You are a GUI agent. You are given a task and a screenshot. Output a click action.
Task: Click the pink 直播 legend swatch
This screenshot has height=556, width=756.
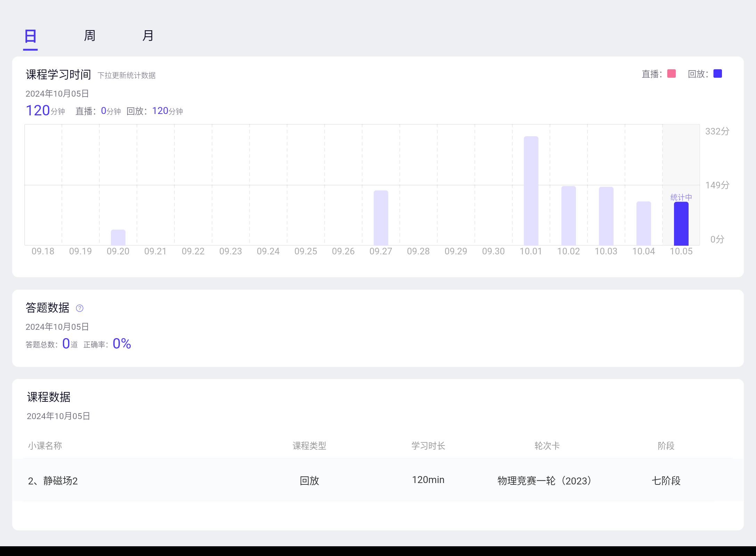tap(672, 74)
